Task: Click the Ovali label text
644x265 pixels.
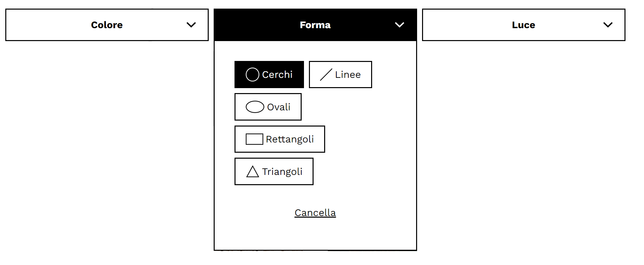Action: pyautogui.click(x=279, y=107)
